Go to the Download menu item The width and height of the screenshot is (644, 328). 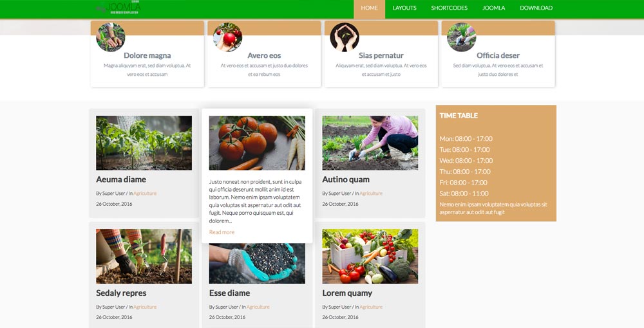click(536, 8)
